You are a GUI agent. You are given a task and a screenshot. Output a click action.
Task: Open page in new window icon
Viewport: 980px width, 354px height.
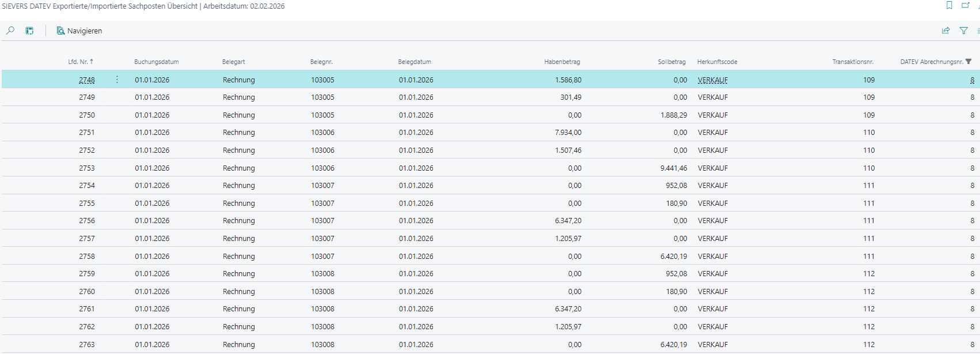966,6
